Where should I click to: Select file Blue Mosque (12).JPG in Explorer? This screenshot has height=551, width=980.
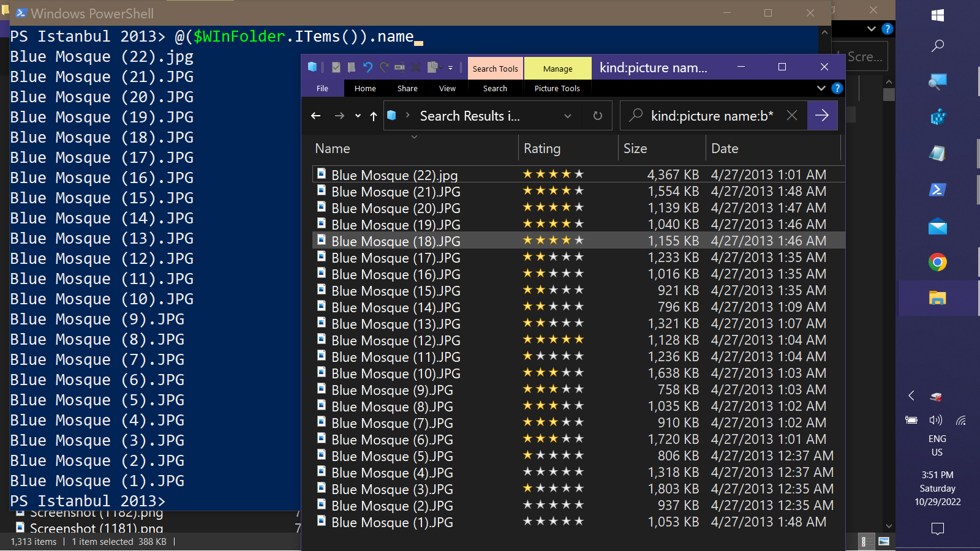396,340
